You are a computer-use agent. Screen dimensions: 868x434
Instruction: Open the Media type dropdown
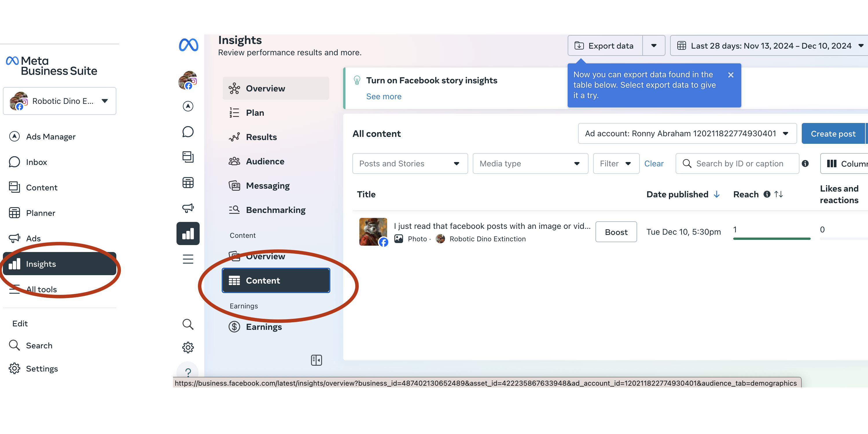click(530, 164)
